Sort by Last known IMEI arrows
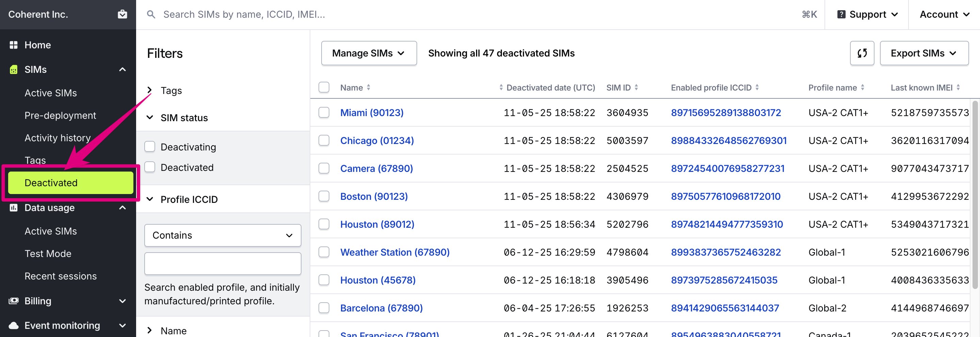The height and width of the screenshot is (337, 980). tap(958, 87)
